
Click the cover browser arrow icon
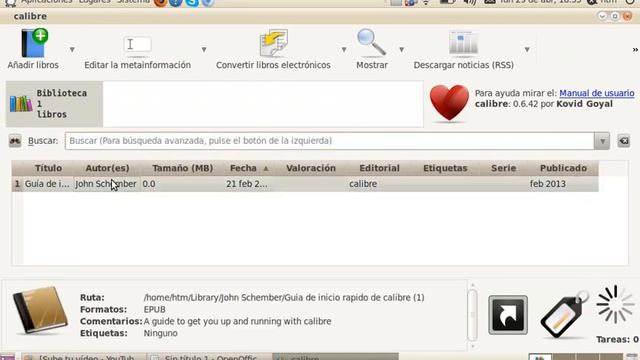click(x=508, y=315)
